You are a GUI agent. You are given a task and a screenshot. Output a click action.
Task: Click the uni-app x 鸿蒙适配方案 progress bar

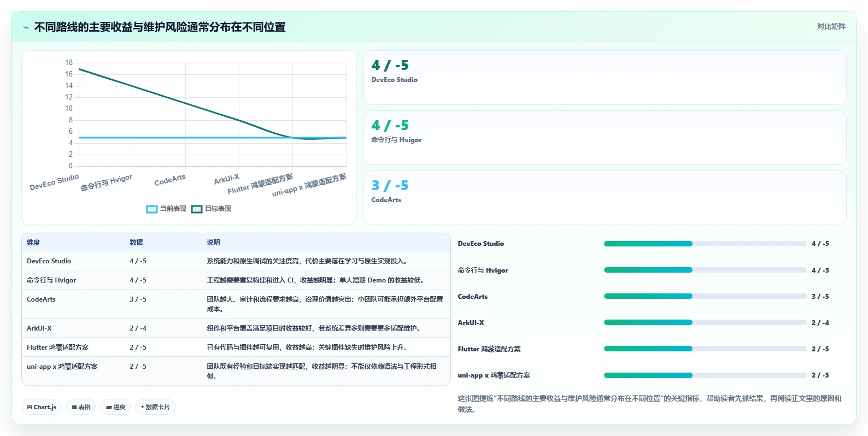click(x=705, y=375)
